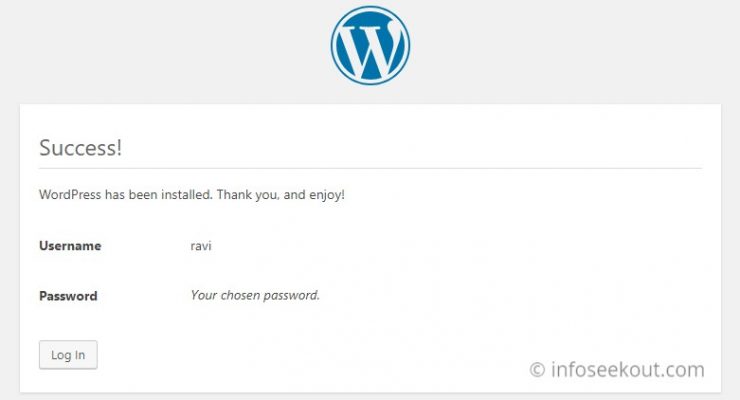Click the Log In button

pos(68,355)
